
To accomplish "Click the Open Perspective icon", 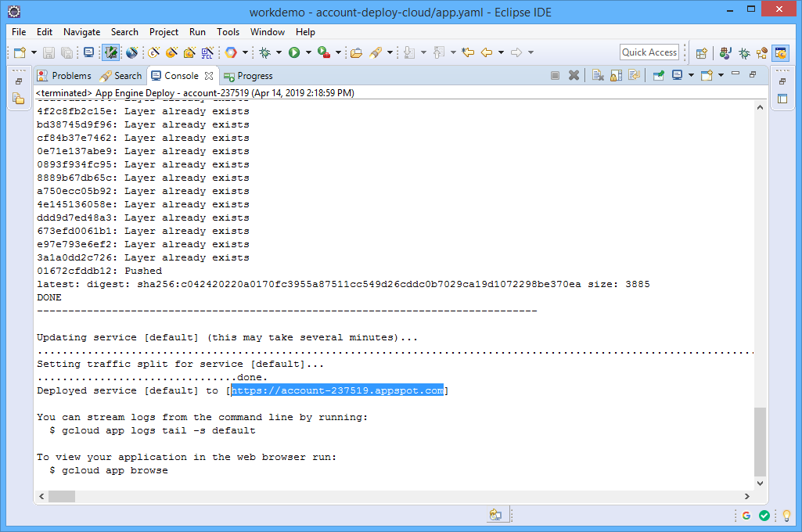I will click(702, 52).
